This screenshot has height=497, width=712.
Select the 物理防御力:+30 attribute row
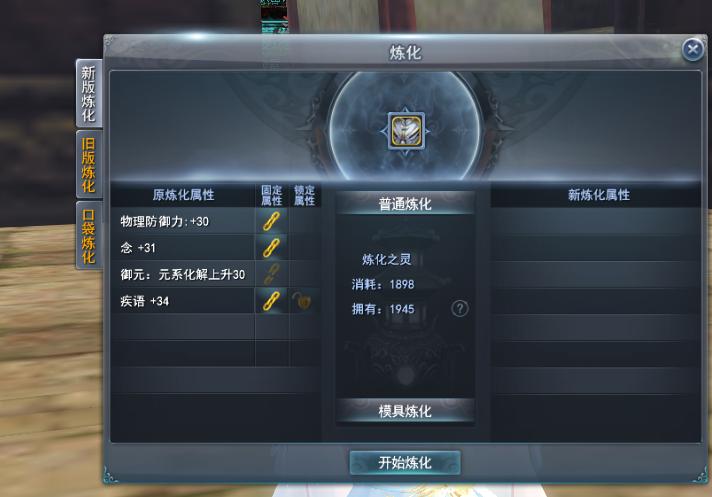click(183, 221)
